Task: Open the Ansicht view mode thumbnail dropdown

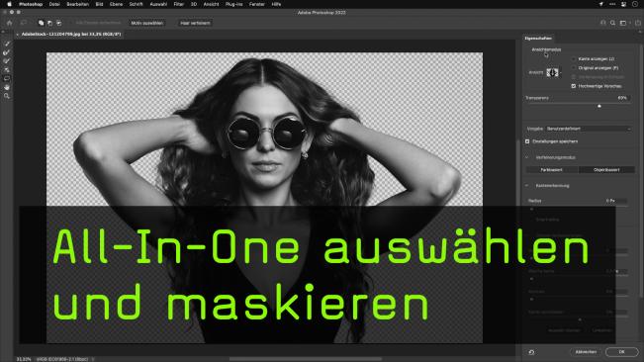Action: point(553,72)
